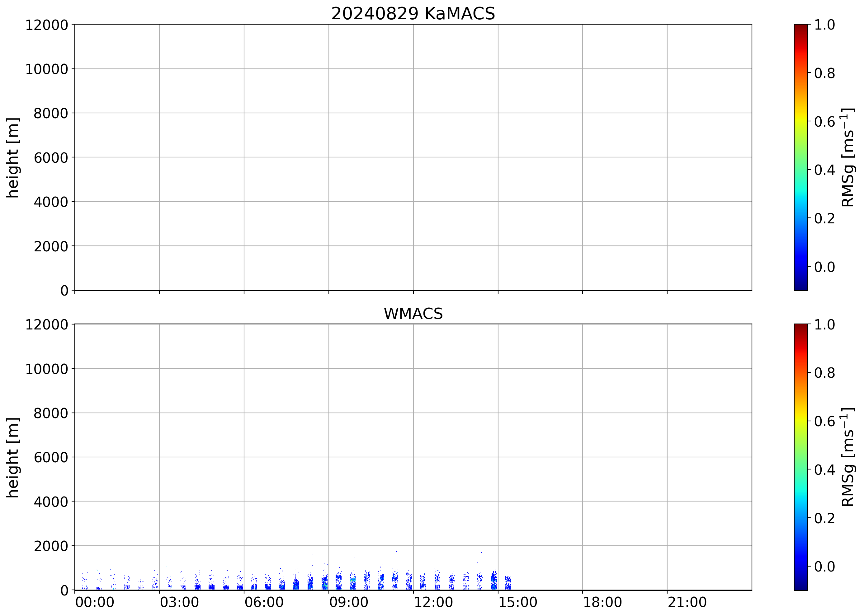
Task: Click the 00:00 x-axis tick label
Action: (x=95, y=602)
